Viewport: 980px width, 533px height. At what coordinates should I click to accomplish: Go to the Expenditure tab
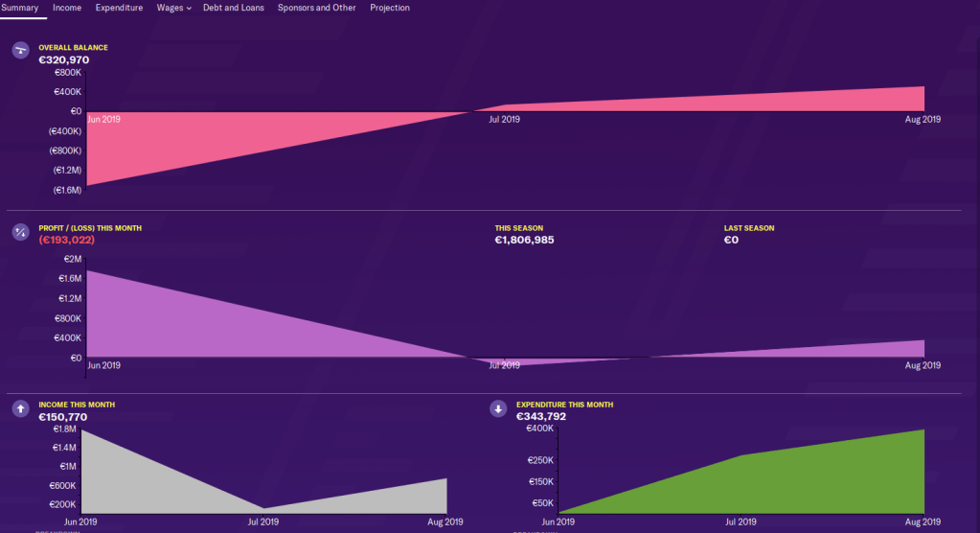pyautogui.click(x=119, y=8)
